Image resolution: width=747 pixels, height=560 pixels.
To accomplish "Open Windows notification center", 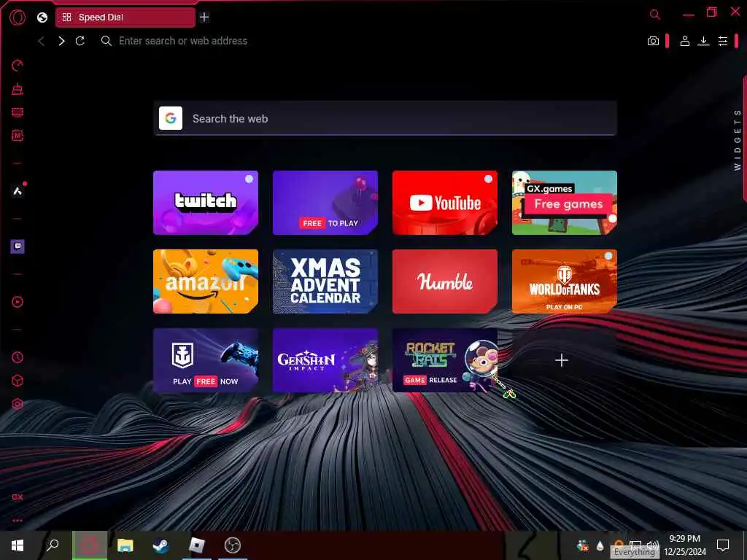I will pos(723,545).
